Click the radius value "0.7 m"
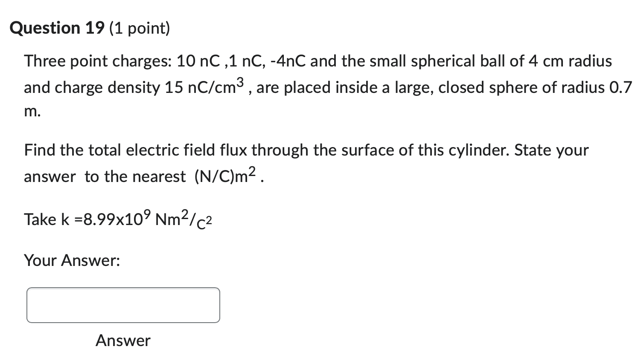Viewport: 644px width, 358px height. tap(620, 88)
